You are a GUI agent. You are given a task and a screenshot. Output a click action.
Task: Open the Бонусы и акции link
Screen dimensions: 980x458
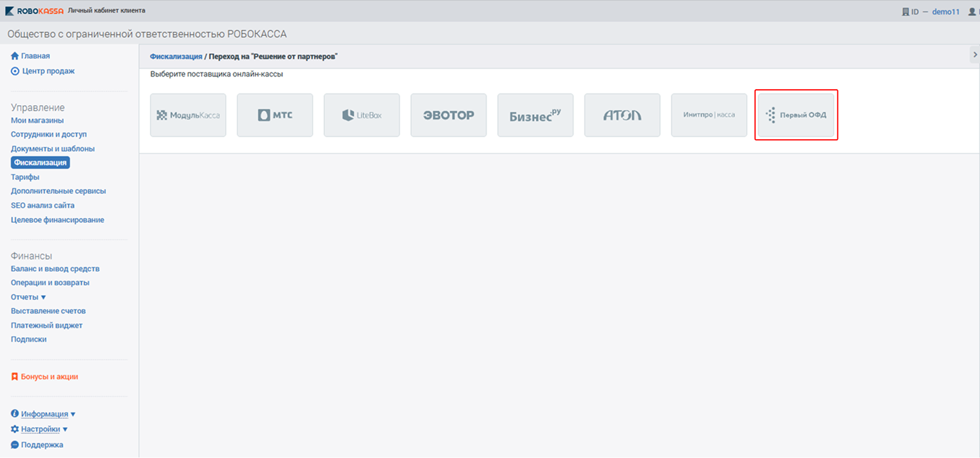[x=49, y=377]
